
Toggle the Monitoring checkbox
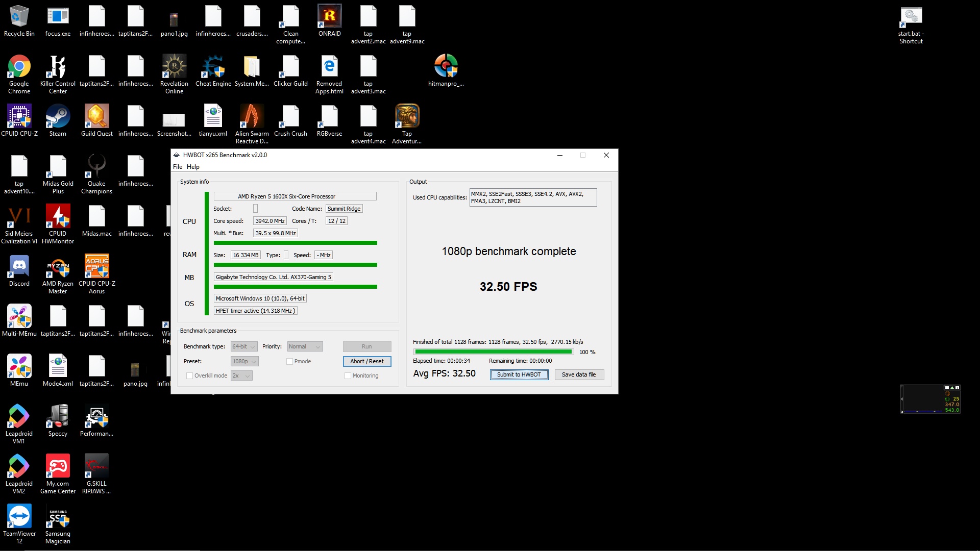coord(348,375)
